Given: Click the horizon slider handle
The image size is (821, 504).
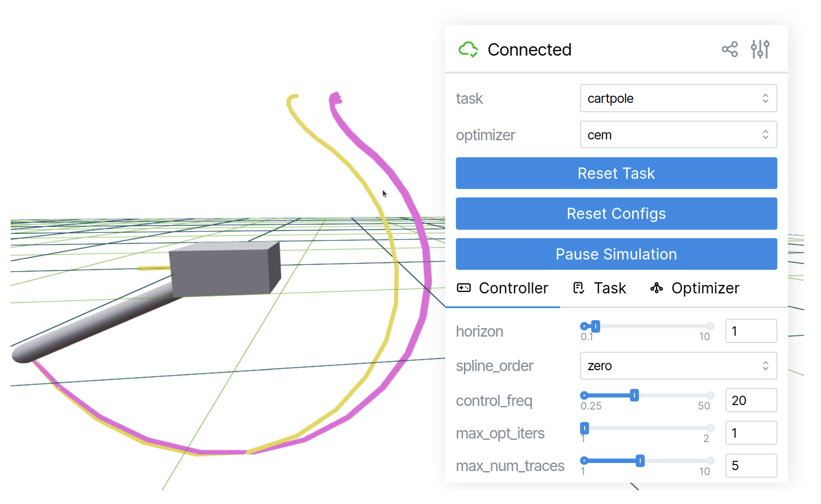Looking at the screenshot, I should point(595,326).
